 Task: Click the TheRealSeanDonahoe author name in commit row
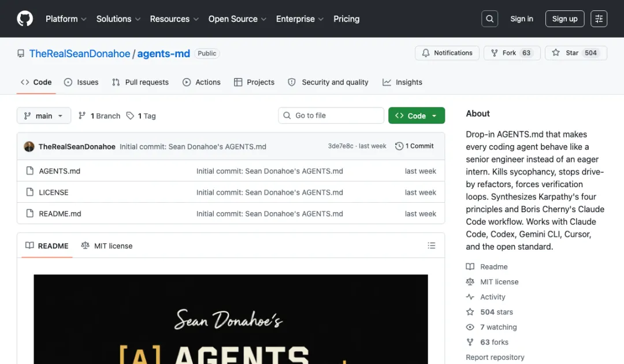(77, 146)
